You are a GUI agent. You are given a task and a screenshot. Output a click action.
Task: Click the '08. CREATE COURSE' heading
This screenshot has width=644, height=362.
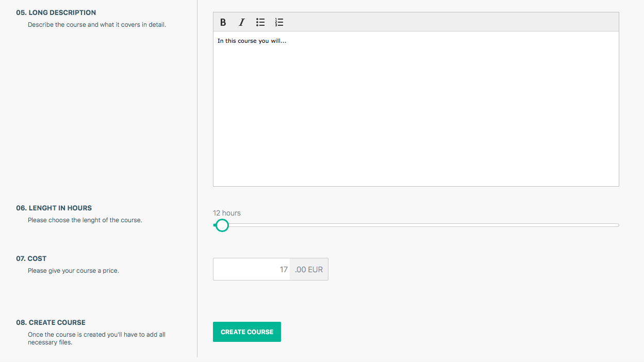click(51, 322)
